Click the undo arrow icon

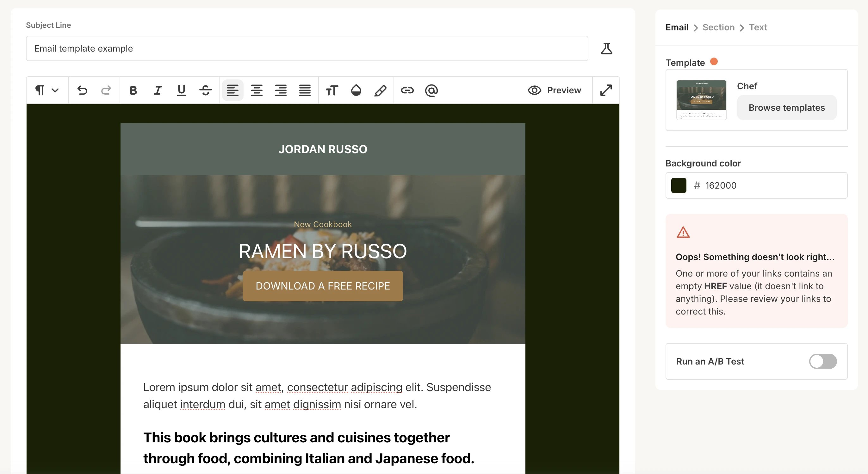pyautogui.click(x=82, y=90)
